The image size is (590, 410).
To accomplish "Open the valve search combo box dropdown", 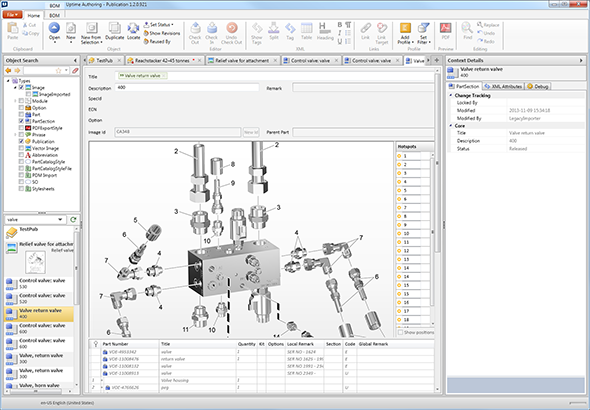I will [x=60, y=219].
